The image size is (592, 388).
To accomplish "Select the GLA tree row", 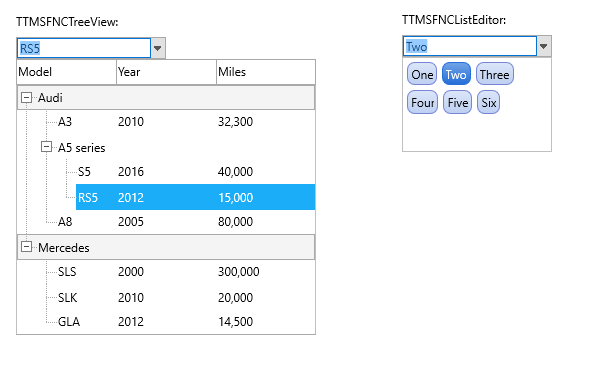I will (x=186, y=322).
